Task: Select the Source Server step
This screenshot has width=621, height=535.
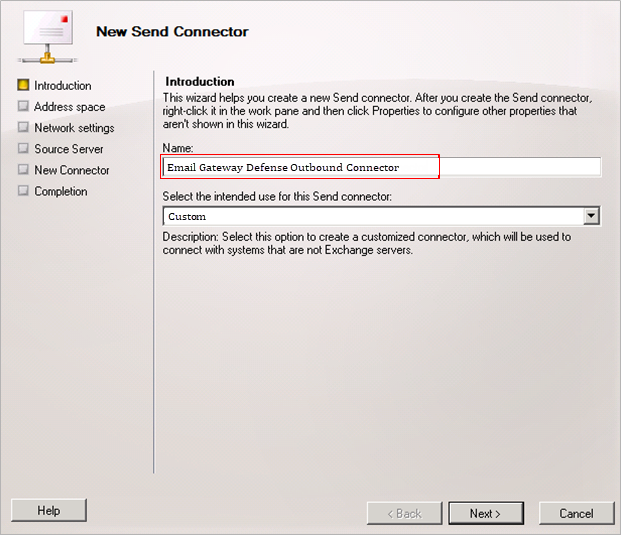Action: (69, 149)
